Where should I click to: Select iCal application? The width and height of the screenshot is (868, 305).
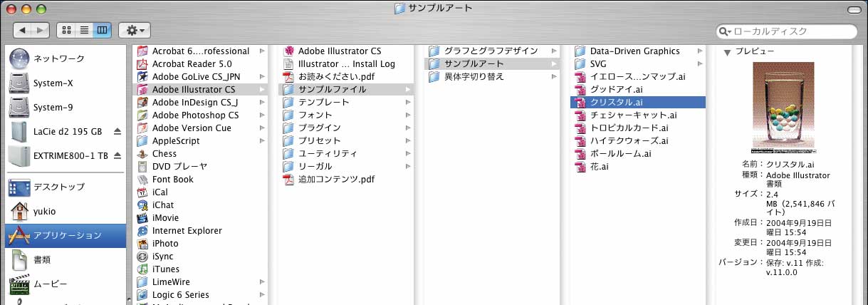(201, 192)
